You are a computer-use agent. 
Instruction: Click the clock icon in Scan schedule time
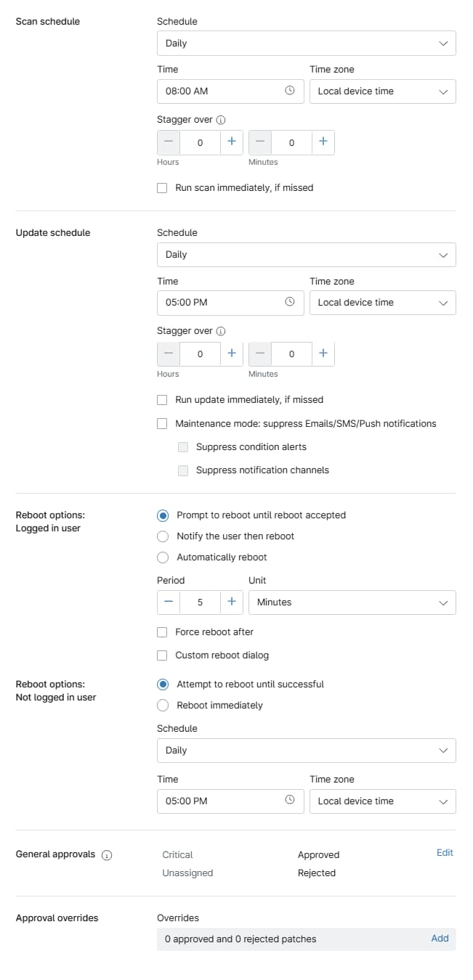(290, 91)
